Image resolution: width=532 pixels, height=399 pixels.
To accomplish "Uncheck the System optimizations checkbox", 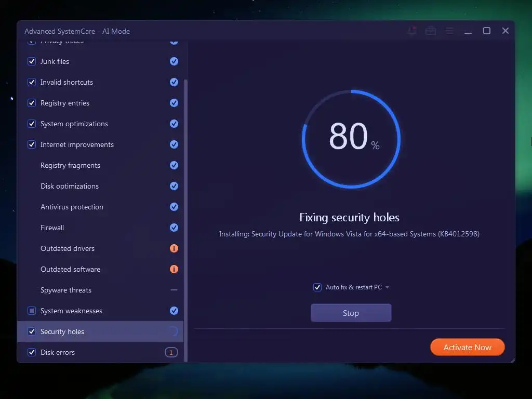I will (32, 124).
